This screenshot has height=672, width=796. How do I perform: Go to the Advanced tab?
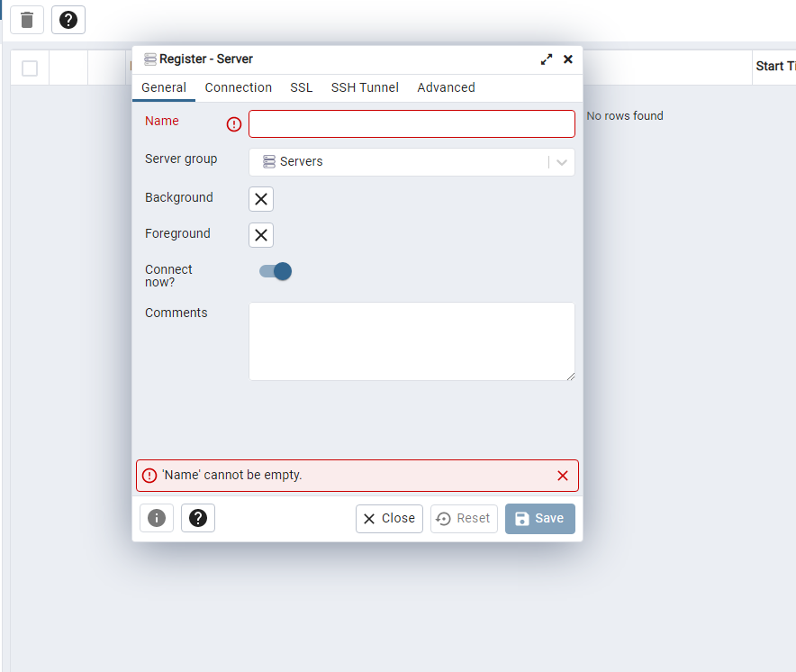[446, 87]
